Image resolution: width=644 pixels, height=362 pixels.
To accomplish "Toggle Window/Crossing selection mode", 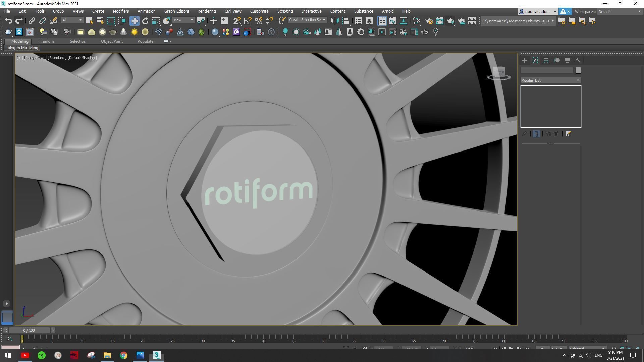I will tap(121, 21).
